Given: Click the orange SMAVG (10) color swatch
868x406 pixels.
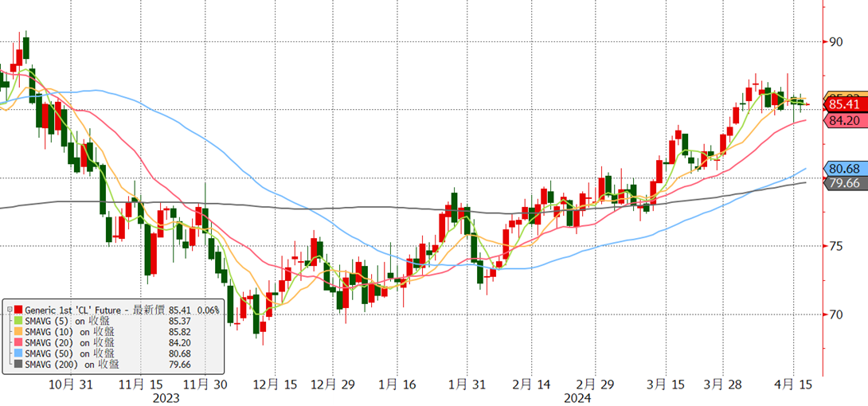Looking at the screenshot, I should pos(19,331).
